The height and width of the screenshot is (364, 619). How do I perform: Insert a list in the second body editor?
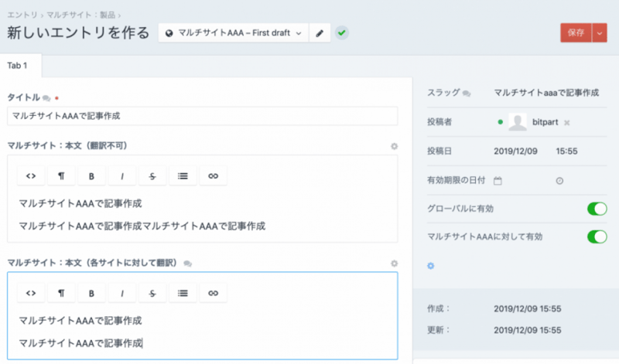click(x=183, y=293)
